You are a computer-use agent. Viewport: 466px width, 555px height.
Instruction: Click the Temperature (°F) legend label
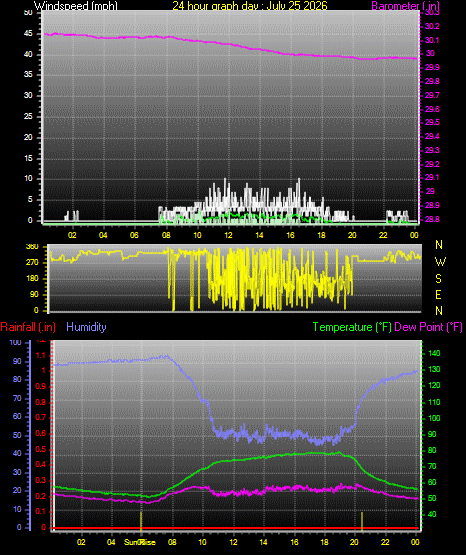pyautogui.click(x=352, y=327)
